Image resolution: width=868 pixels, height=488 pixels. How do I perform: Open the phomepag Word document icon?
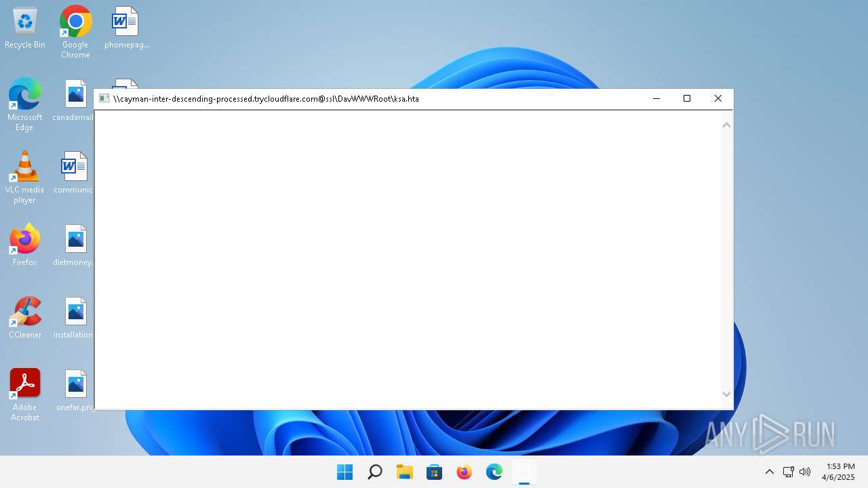pos(126,28)
